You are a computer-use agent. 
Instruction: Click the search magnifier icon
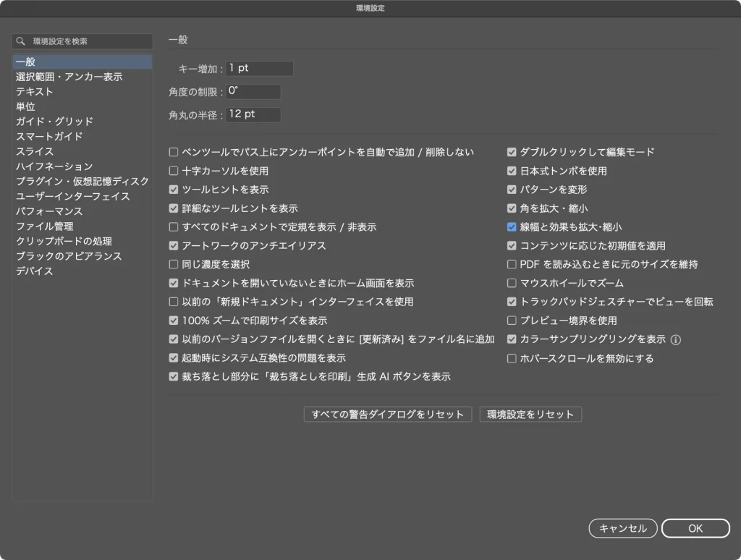(20, 41)
